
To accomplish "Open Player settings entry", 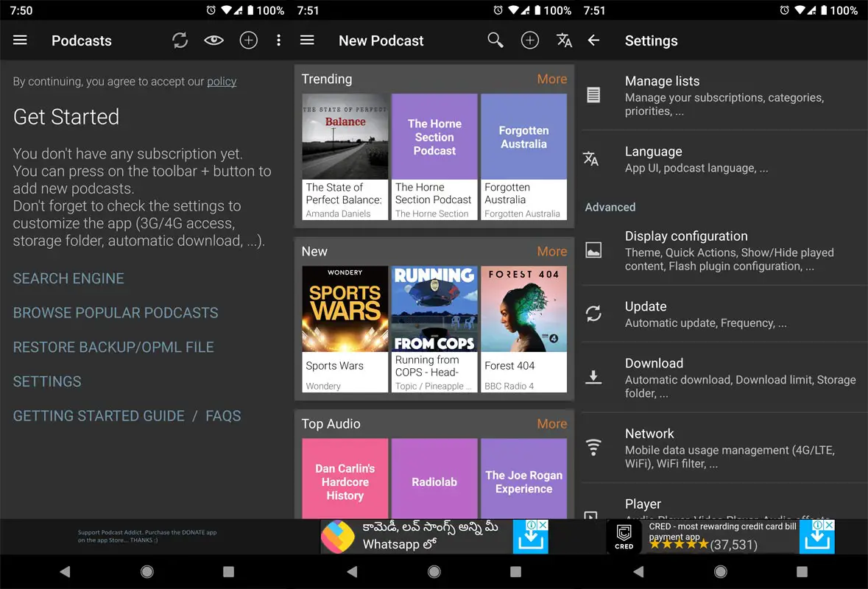I will click(x=724, y=501).
